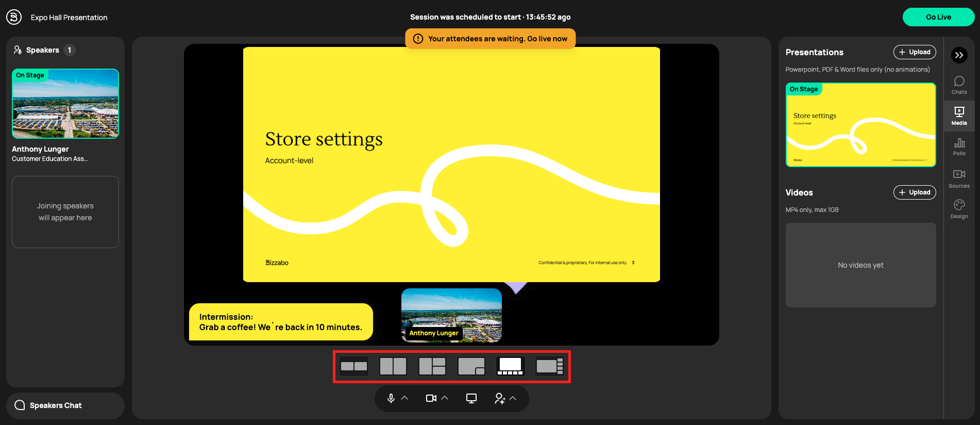Collapse the right sidebar with double-chevron
This screenshot has height=425, width=980.
point(959,55)
